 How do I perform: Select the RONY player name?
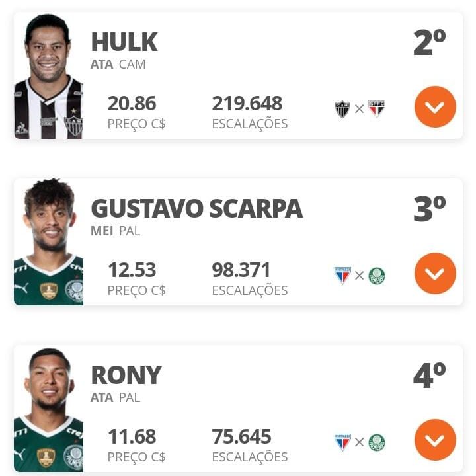coord(126,376)
